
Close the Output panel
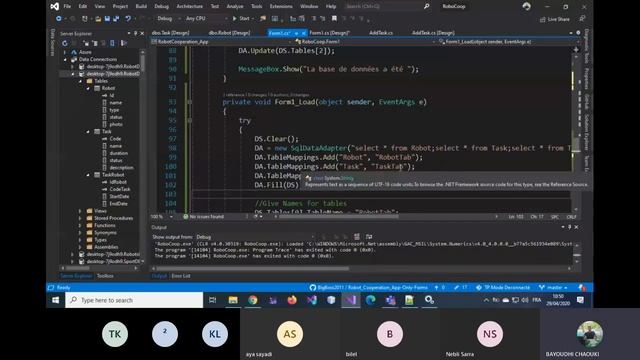click(x=576, y=227)
